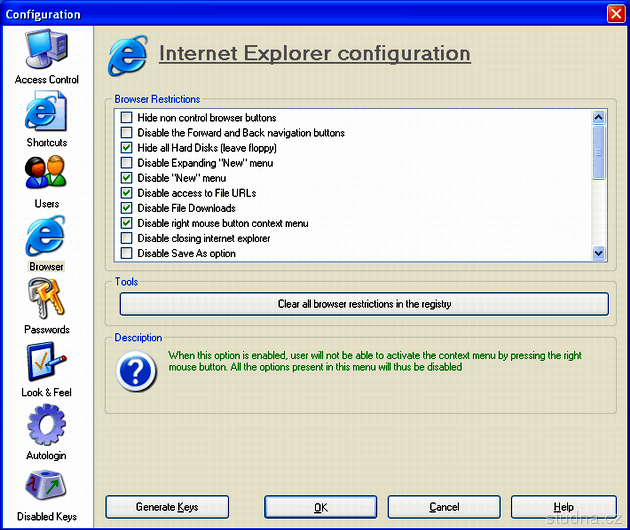This screenshot has height=530, width=630.
Task: Enable Hide non control browser buttons
Action: (127, 118)
